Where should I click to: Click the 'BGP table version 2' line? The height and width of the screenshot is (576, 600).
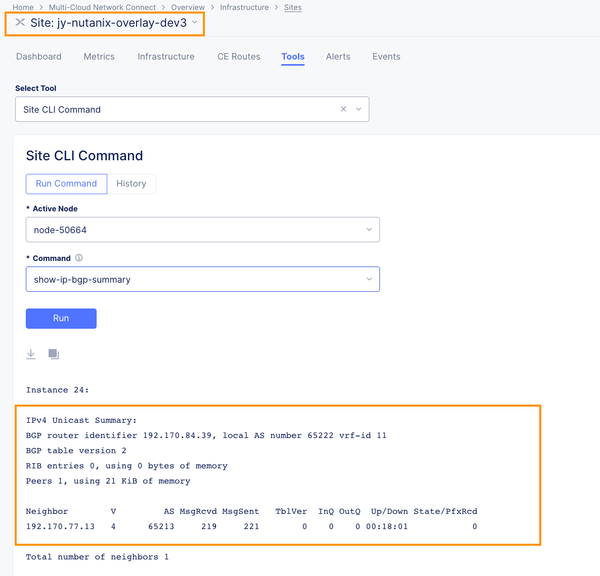coord(76,450)
